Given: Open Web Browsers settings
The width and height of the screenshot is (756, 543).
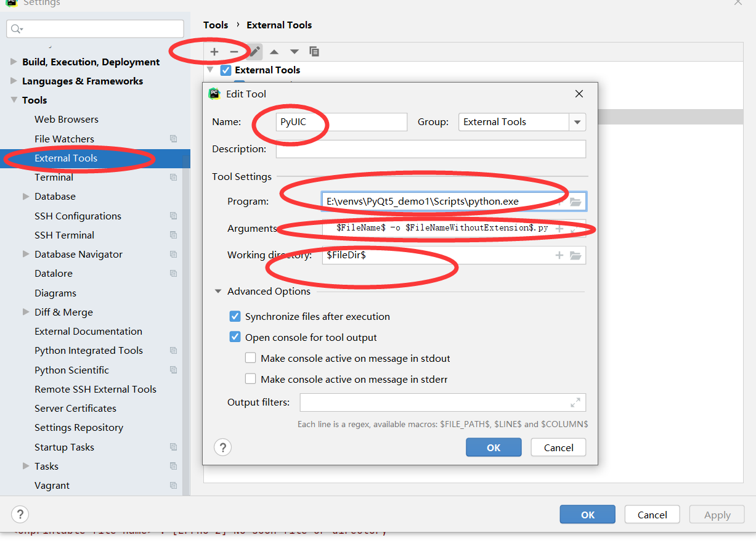Looking at the screenshot, I should (67, 120).
